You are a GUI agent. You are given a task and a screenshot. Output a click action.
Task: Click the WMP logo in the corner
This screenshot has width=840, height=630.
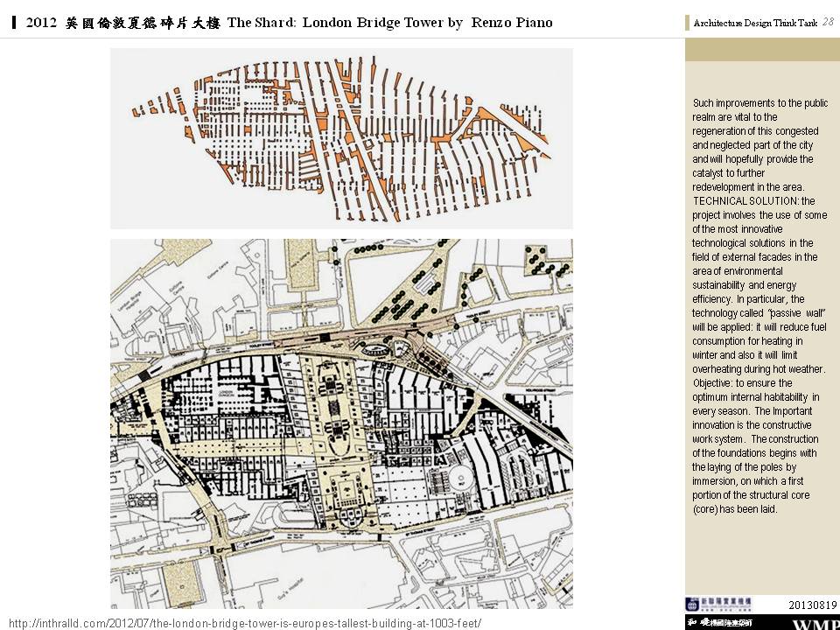coord(814,624)
